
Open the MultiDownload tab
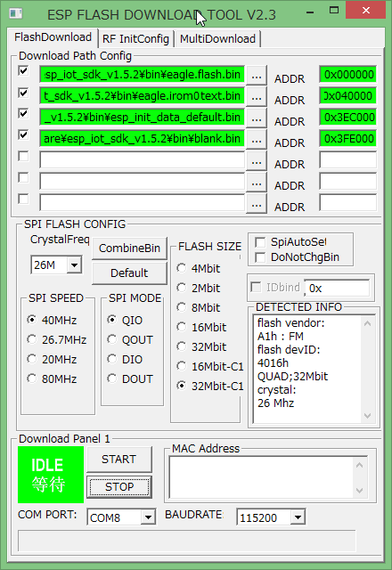217,39
